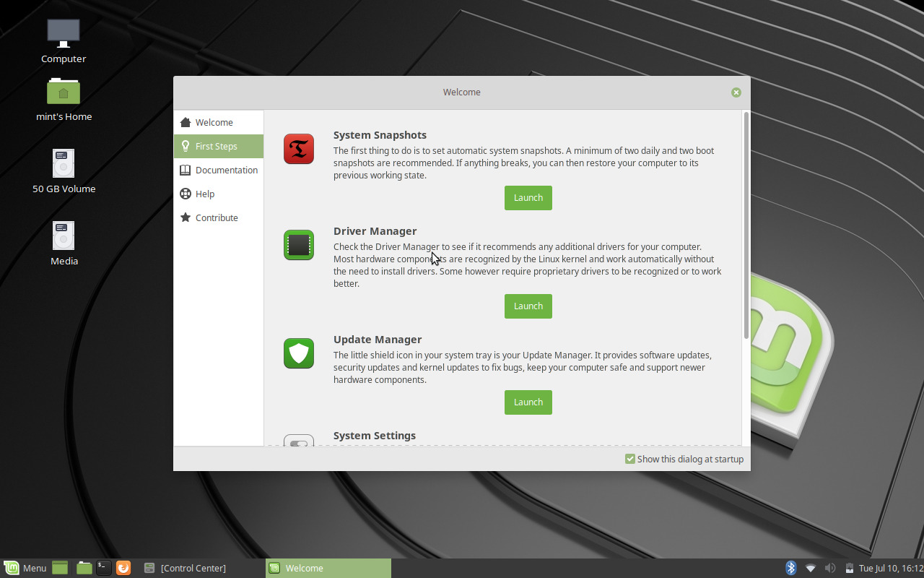Click the Documentation book icon
This screenshot has width=924, height=578.
pyautogui.click(x=185, y=170)
